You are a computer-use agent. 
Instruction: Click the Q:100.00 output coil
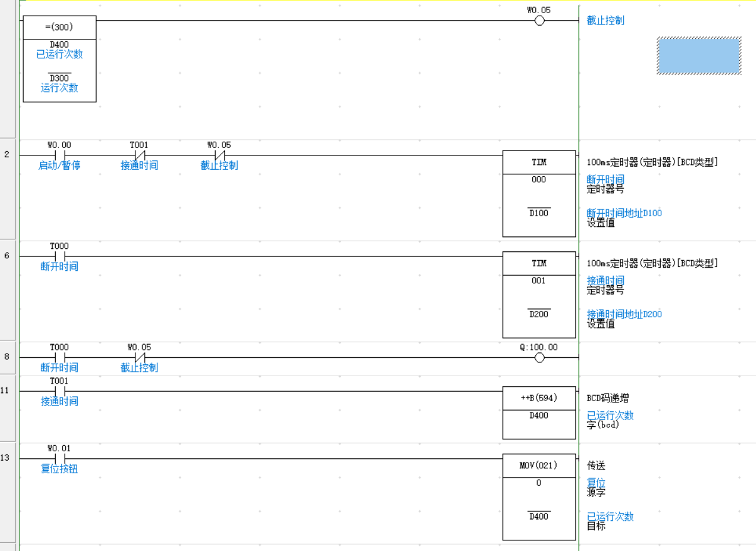(x=539, y=358)
